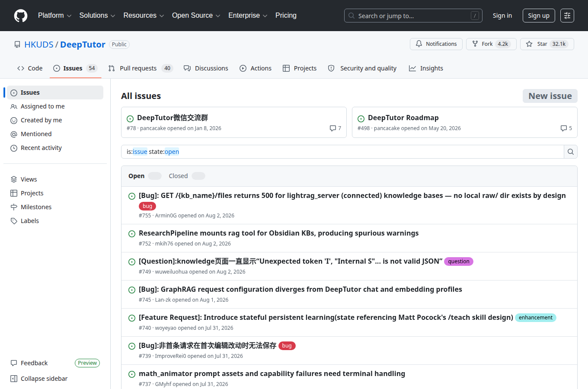
Task: Sign in to GitHub
Action: click(x=502, y=16)
